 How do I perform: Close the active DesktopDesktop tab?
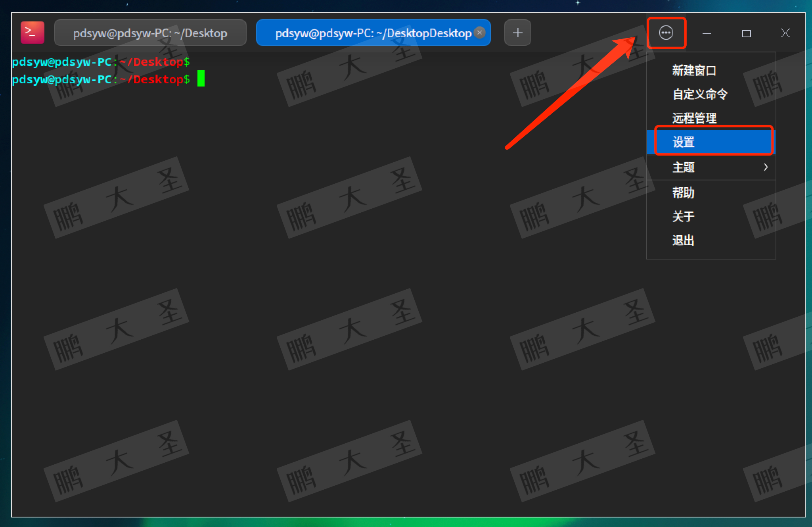click(x=480, y=32)
